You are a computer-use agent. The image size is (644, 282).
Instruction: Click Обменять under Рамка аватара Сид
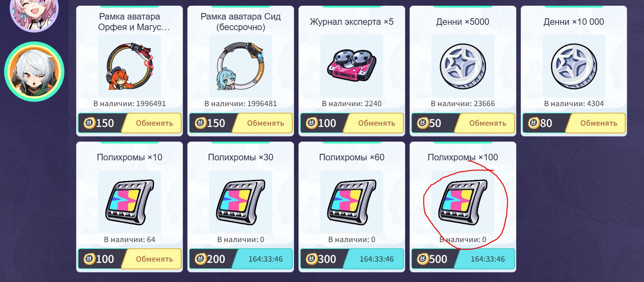[263, 123]
